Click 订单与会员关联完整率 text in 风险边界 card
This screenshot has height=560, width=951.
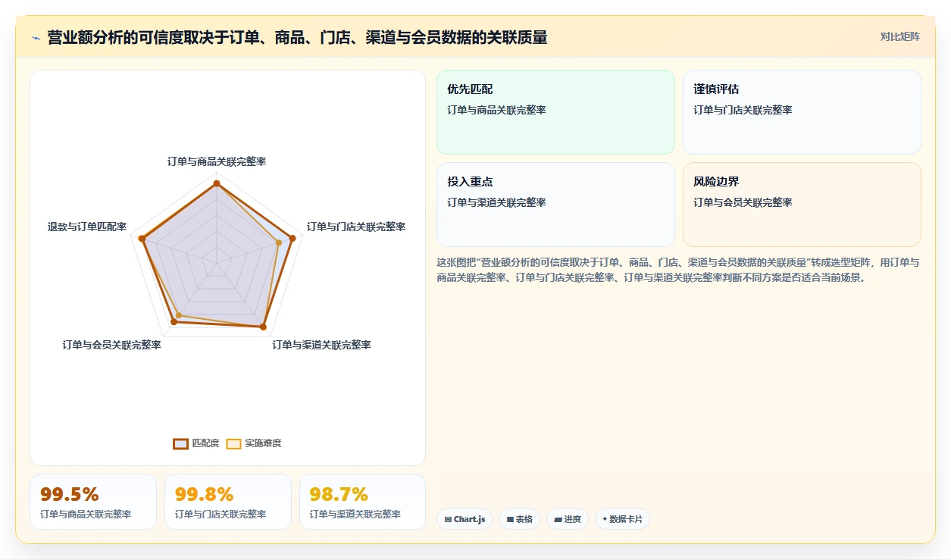coord(743,202)
